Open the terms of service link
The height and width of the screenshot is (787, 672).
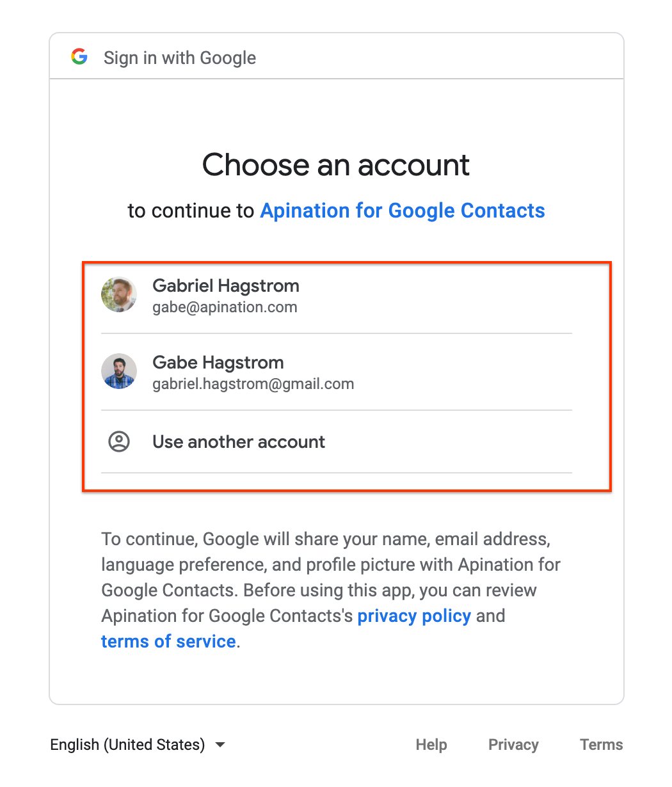pos(168,641)
